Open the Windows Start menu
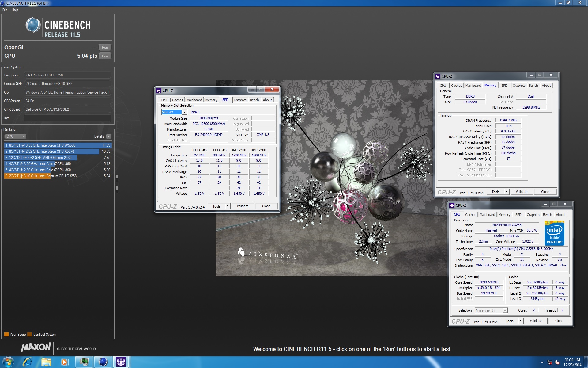Viewport: 588px width, 368px height. pos(8,362)
